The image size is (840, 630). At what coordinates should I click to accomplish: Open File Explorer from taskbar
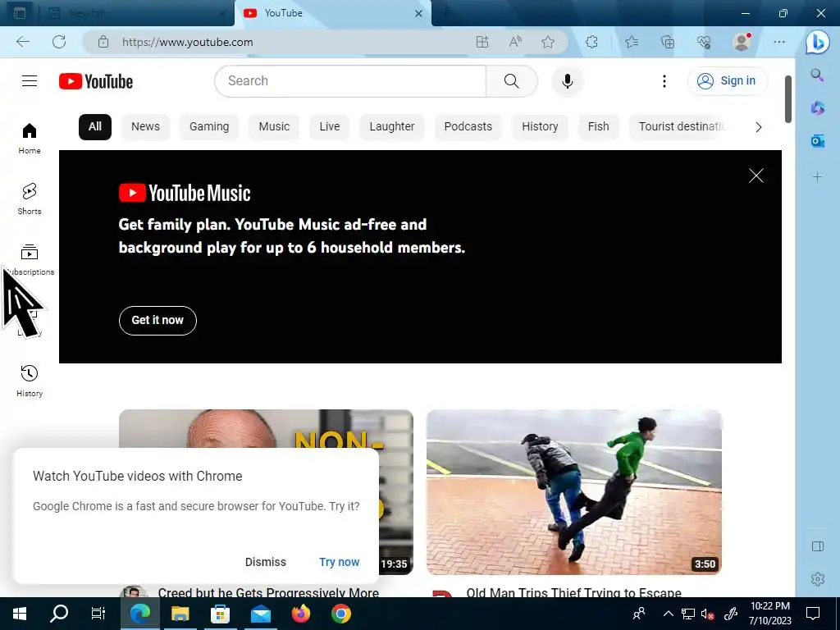pos(180,614)
